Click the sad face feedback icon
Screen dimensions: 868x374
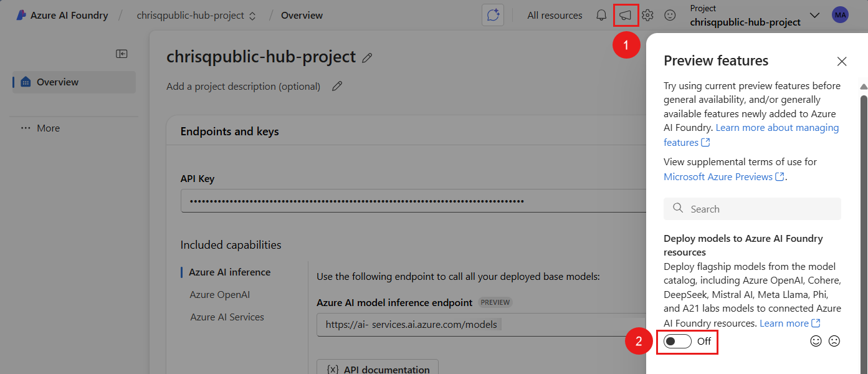point(834,341)
